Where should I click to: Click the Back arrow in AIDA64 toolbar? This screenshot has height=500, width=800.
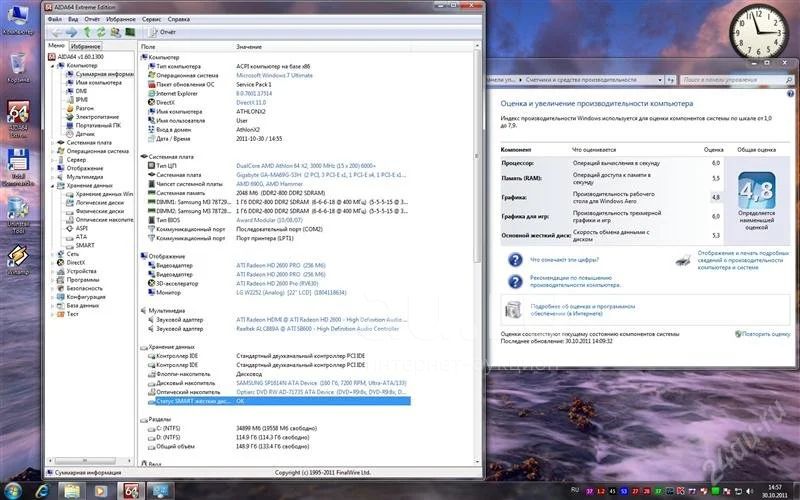[56, 32]
